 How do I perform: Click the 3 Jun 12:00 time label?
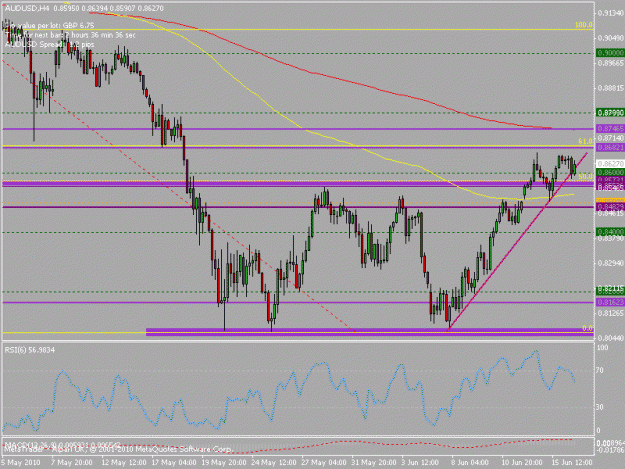point(420,463)
